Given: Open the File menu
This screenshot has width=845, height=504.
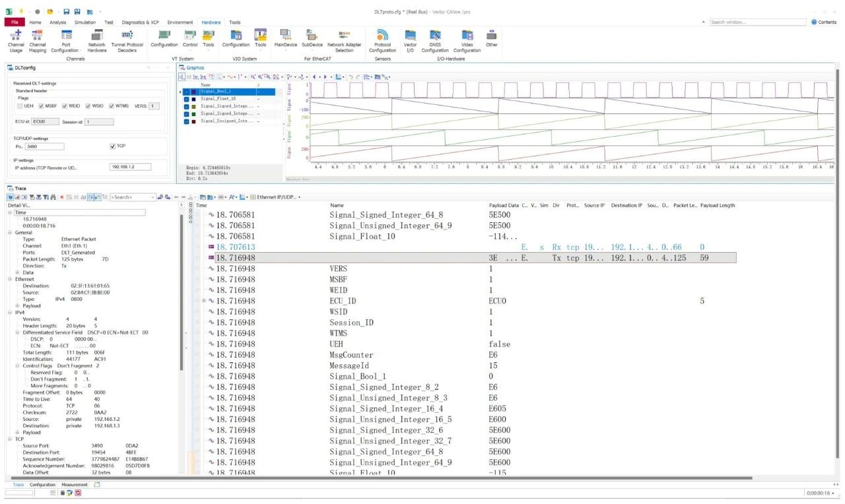Looking at the screenshot, I should click(x=14, y=22).
